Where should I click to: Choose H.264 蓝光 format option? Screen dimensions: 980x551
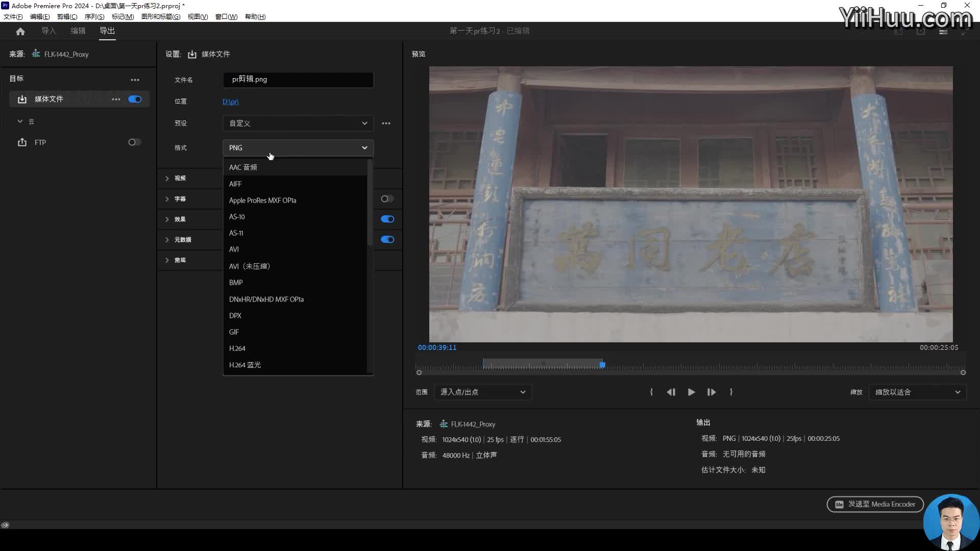point(295,365)
